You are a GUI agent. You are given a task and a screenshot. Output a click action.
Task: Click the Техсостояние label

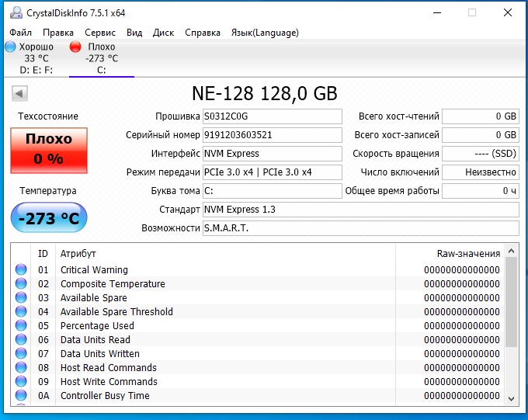tap(48, 116)
